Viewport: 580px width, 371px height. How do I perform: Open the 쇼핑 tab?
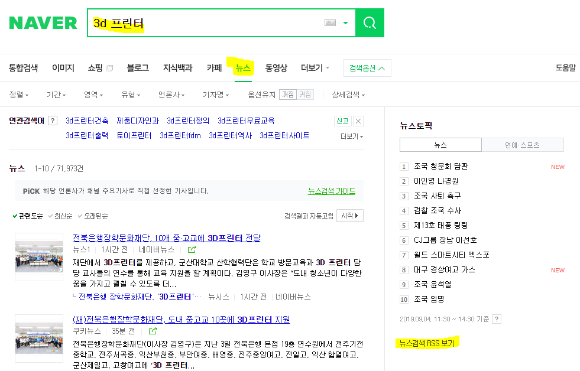pos(95,68)
